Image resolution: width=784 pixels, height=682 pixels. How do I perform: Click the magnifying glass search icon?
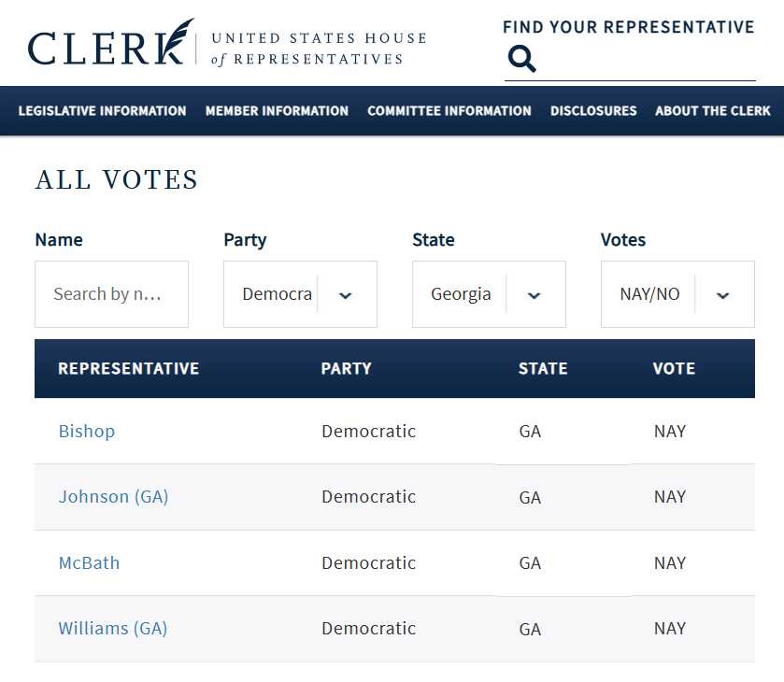point(522,59)
